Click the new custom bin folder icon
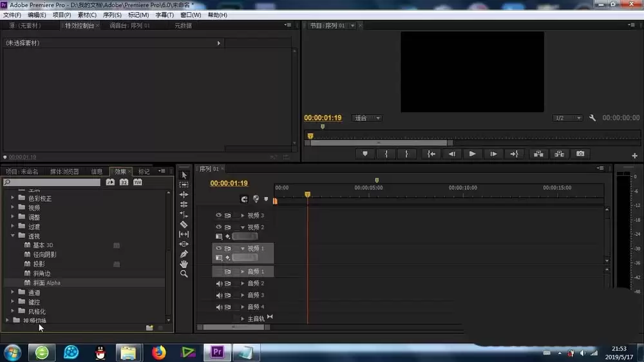The height and width of the screenshot is (362, 644). (x=149, y=328)
